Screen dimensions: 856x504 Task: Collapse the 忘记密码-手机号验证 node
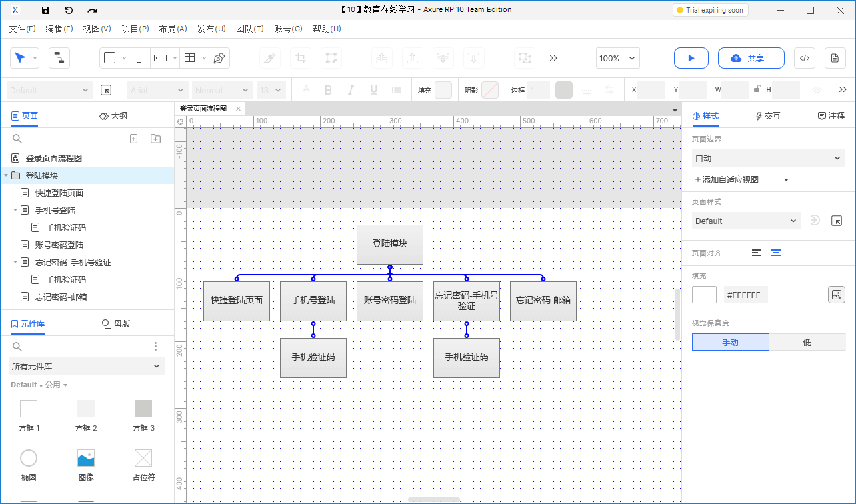click(x=15, y=262)
